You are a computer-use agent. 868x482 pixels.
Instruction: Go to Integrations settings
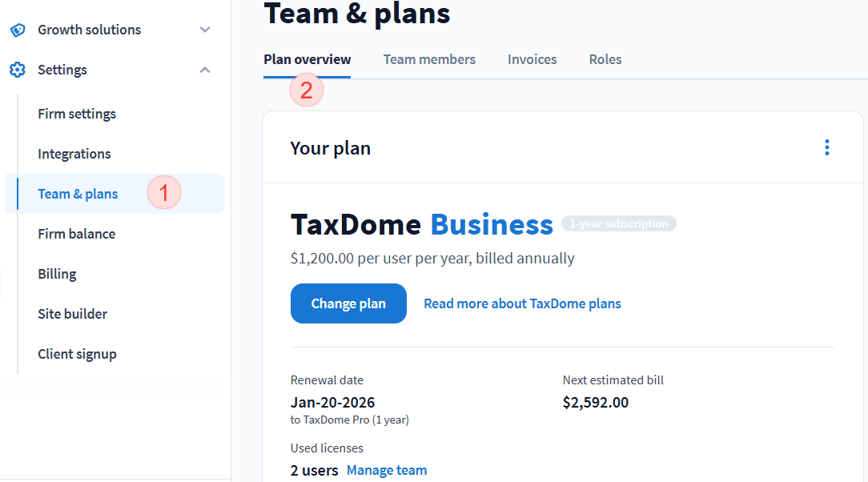[x=74, y=154]
